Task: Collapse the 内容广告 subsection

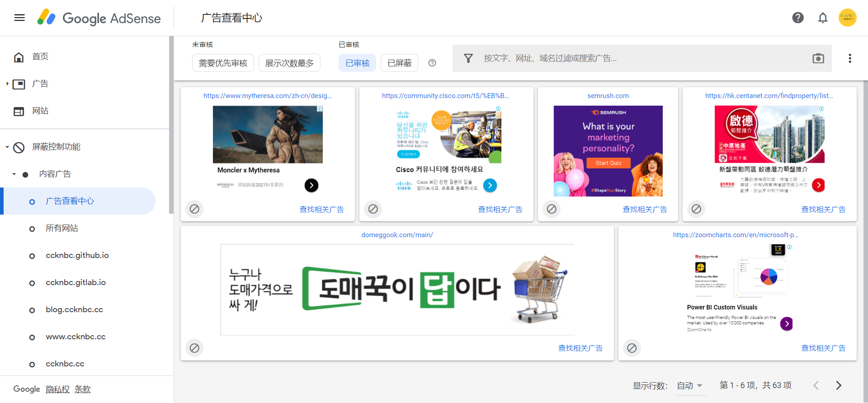Action: click(14, 174)
